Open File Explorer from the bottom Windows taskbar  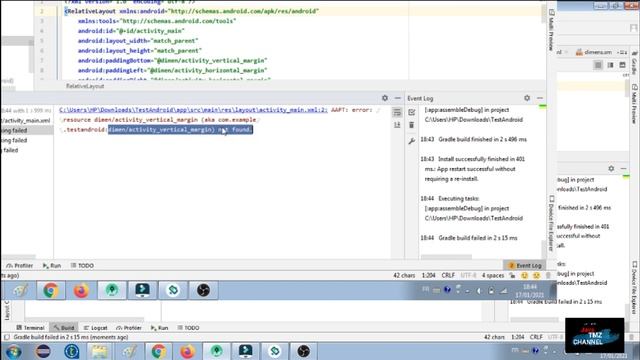pyautogui.click(x=99, y=351)
